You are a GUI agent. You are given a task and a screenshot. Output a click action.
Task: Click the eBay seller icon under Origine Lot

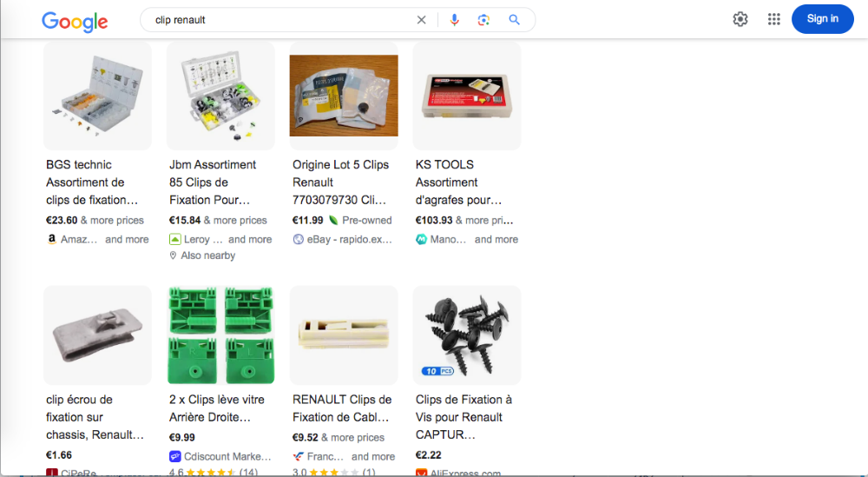pos(298,239)
